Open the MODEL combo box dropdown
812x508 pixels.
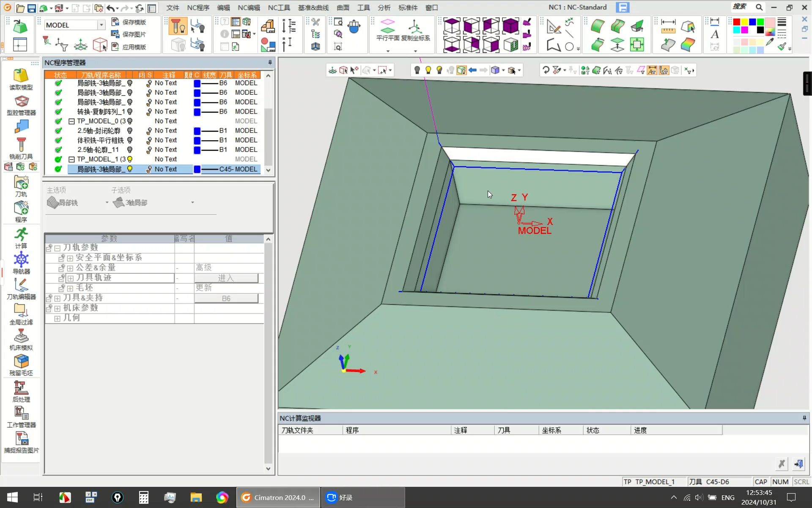(x=101, y=25)
